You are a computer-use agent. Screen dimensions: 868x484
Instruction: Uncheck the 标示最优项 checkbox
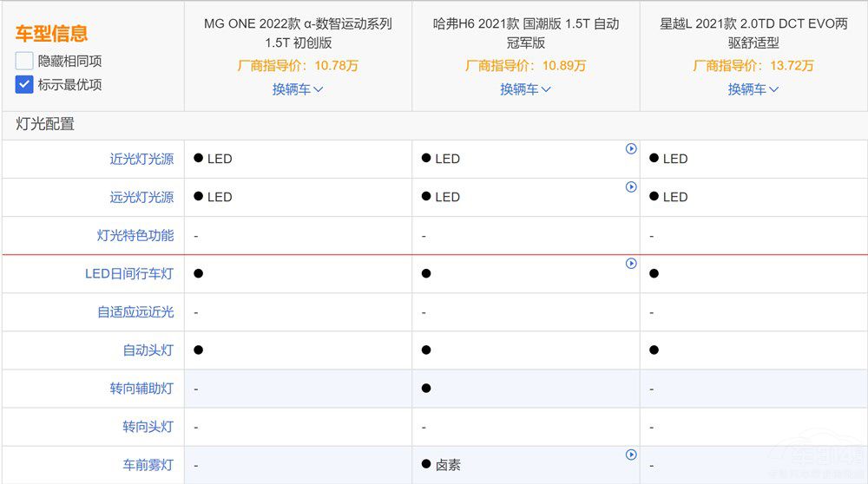pyautogui.click(x=24, y=85)
